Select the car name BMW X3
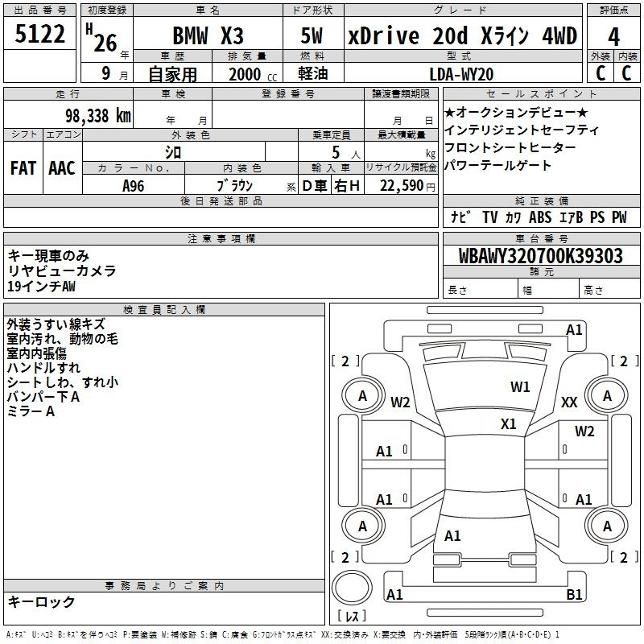This screenshot has width=644, height=644. [x=208, y=35]
